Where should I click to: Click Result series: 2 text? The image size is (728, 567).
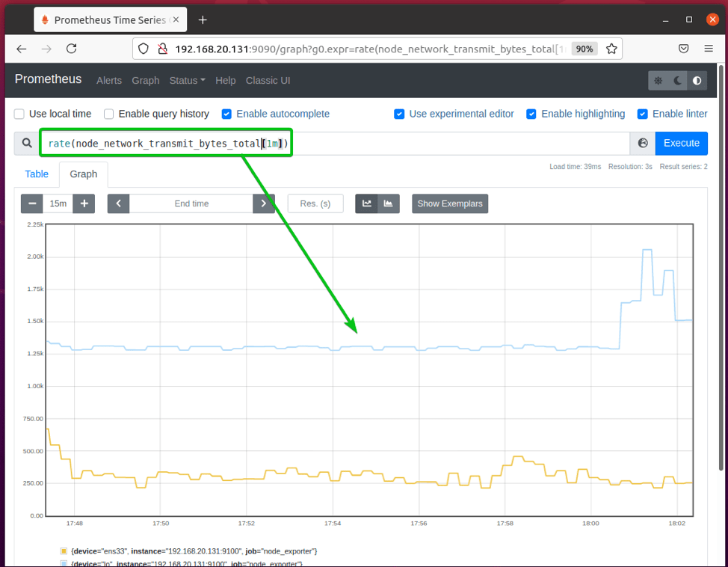click(x=683, y=166)
